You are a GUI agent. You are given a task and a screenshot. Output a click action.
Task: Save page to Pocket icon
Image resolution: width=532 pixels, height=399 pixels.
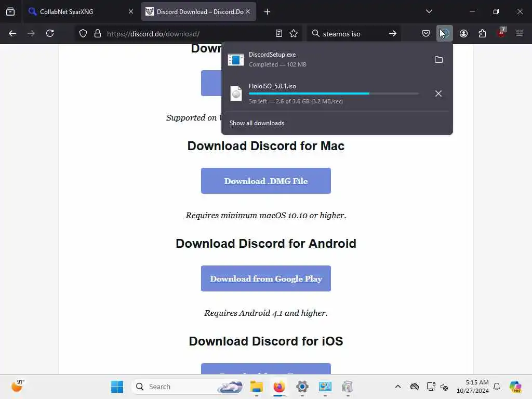426,33
